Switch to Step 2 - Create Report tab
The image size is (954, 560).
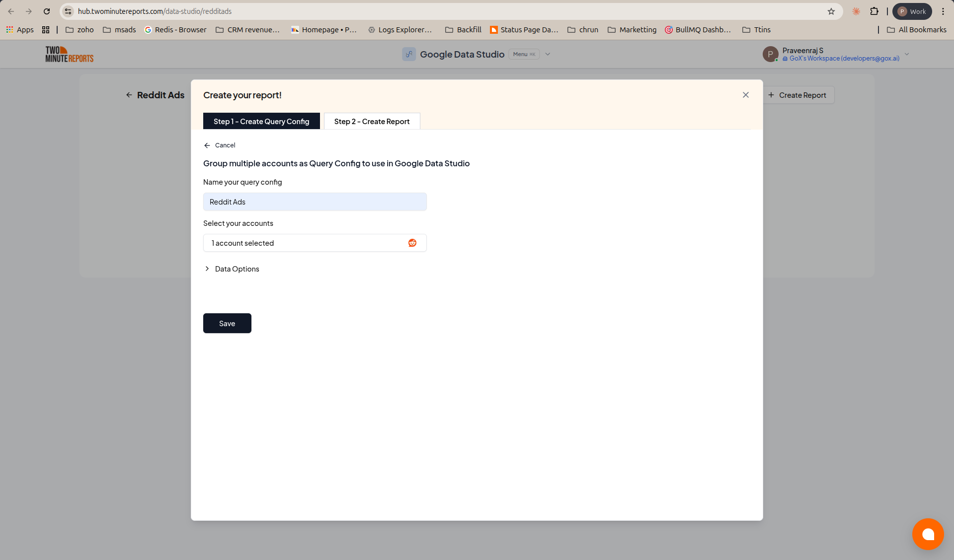[x=372, y=121]
